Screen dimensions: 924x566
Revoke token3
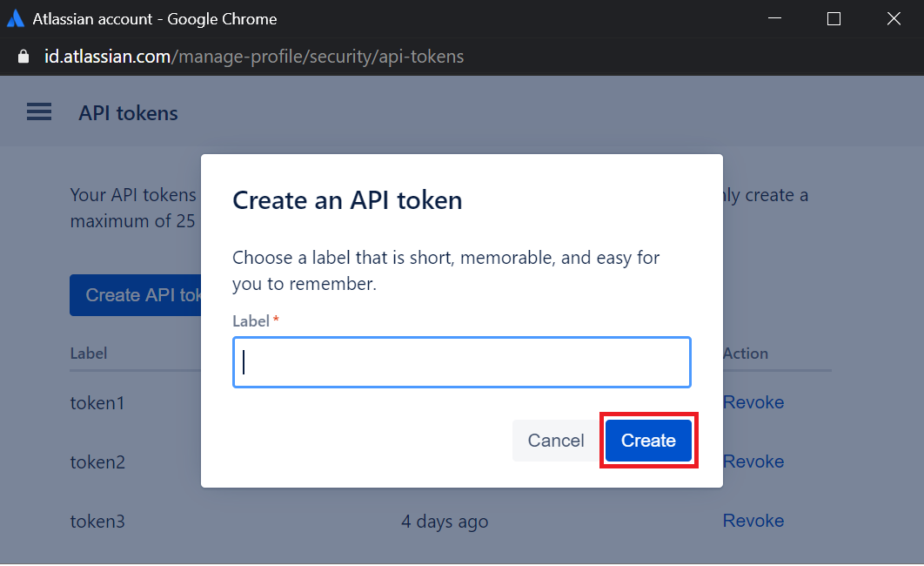(x=753, y=521)
